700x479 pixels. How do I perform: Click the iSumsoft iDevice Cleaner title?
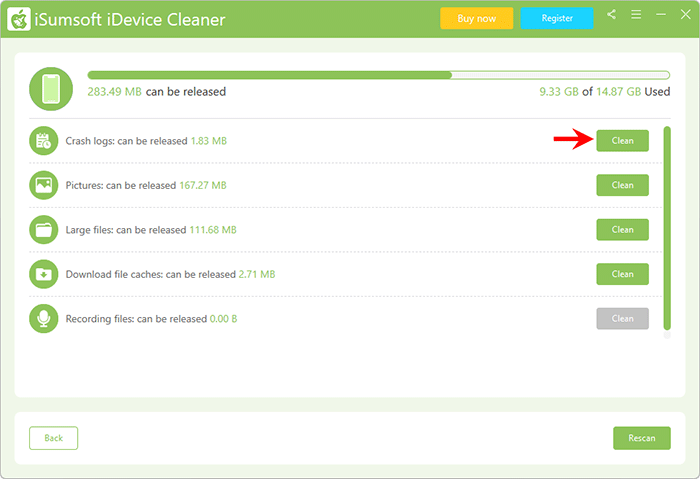(130, 20)
